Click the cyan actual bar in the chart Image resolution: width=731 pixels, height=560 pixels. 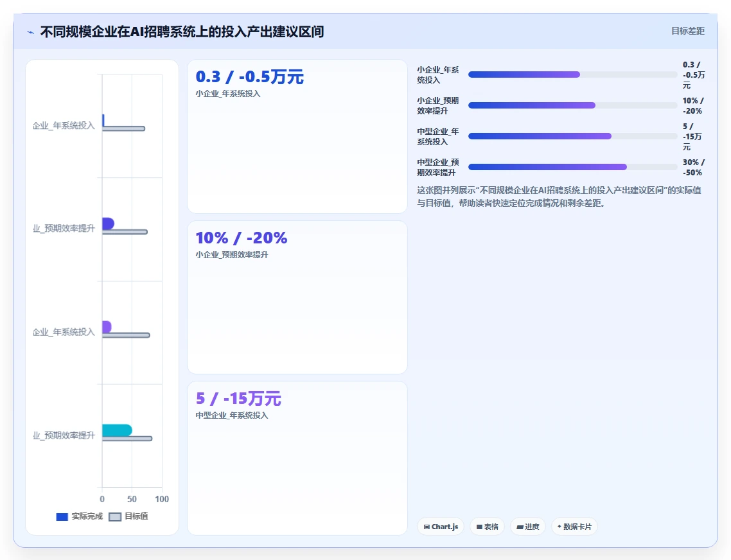(x=117, y=430)
